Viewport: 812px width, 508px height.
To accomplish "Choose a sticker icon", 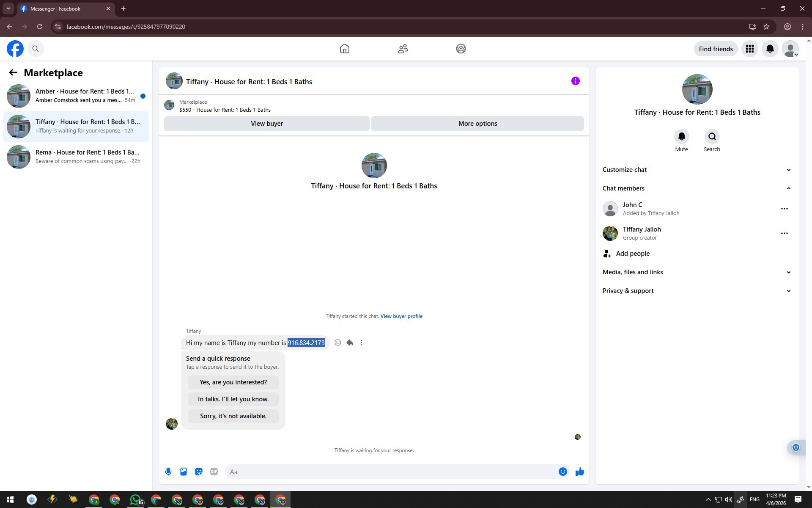I will [x=199, y=472].
